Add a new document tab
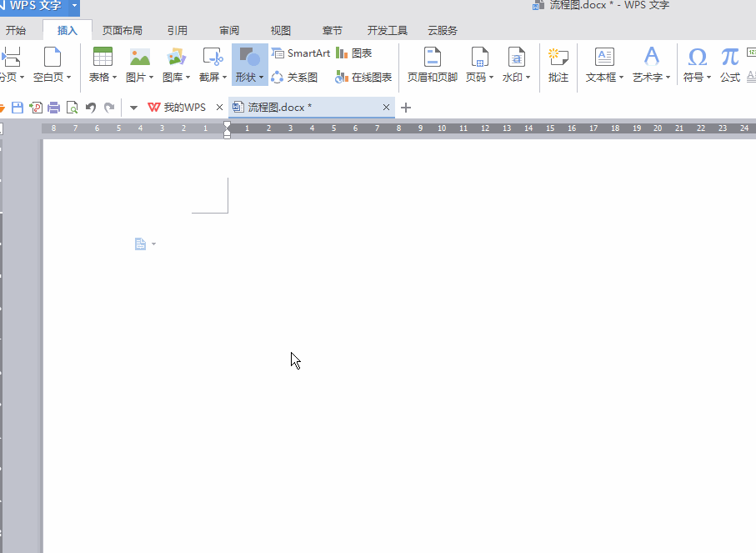Image resolution: width=756 pixels, height=553 pixels. (406, 108)
